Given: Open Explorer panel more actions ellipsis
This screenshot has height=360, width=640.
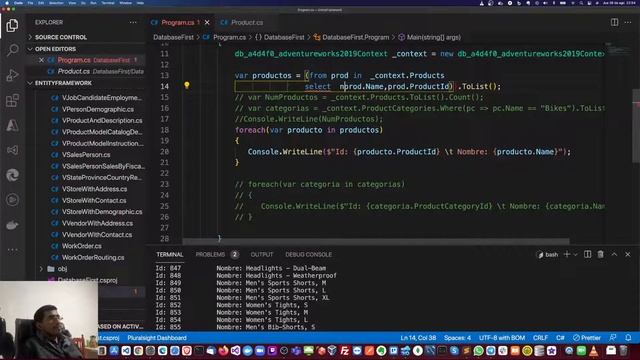Looking at the screenshot, I should pos(133,22).
